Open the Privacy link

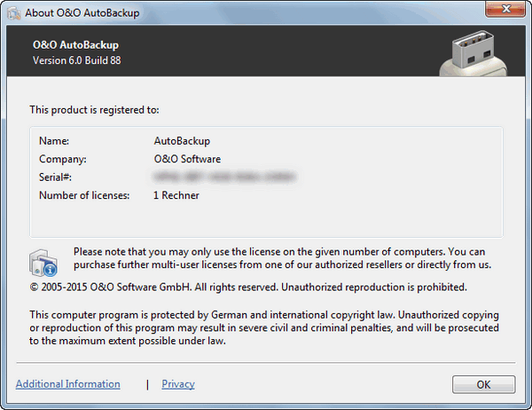(x=178, y=384)
